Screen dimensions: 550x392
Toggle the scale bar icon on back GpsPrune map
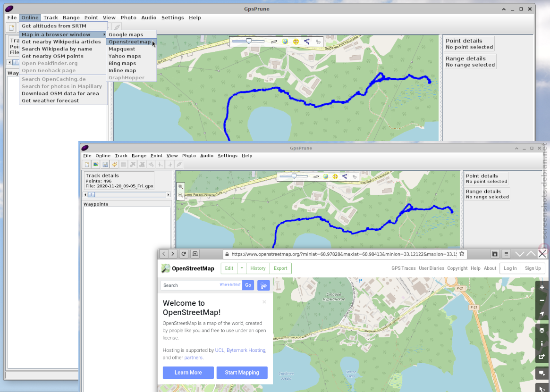tap(274, 42)
